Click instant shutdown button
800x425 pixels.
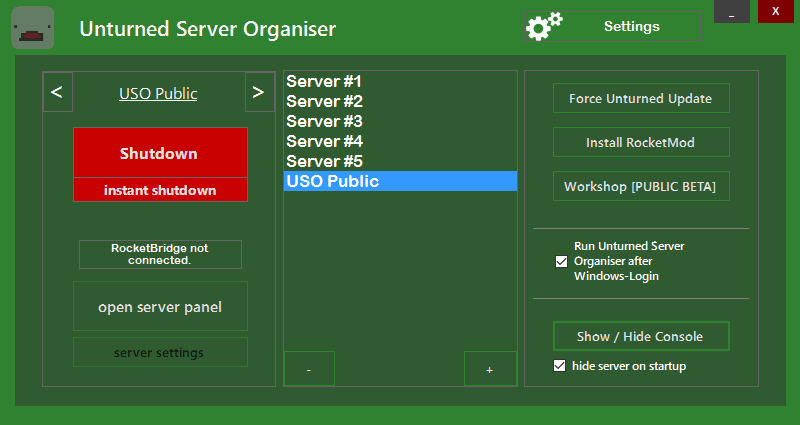click(x=160, y=190)
